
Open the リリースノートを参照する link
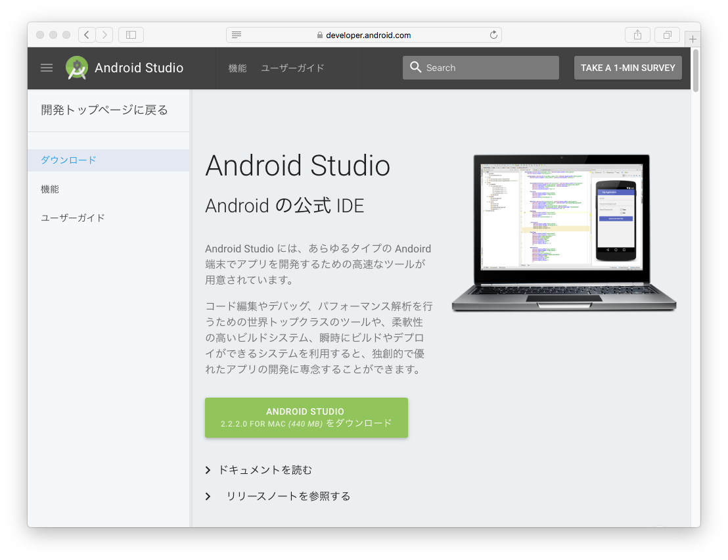tap(288, 496)
